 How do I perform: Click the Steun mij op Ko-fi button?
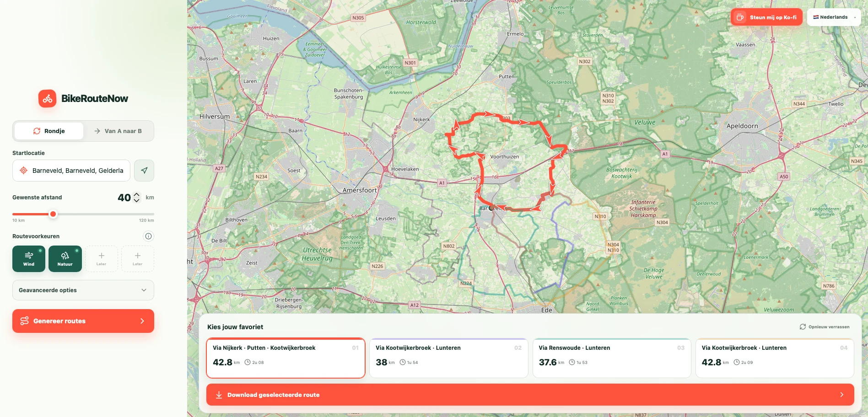coord(766,17)
